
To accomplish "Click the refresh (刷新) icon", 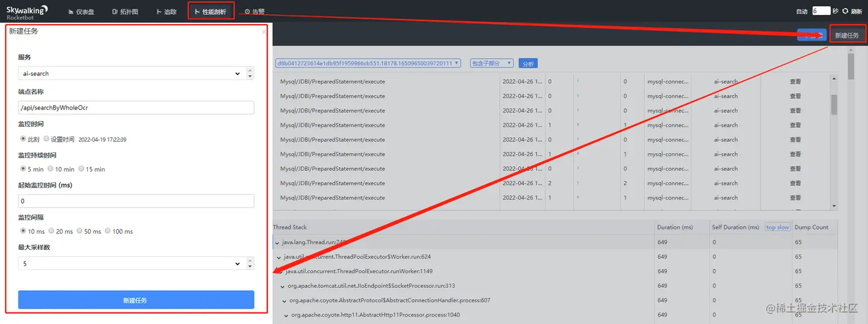I will pyautogui.click(x=845, y=11).
